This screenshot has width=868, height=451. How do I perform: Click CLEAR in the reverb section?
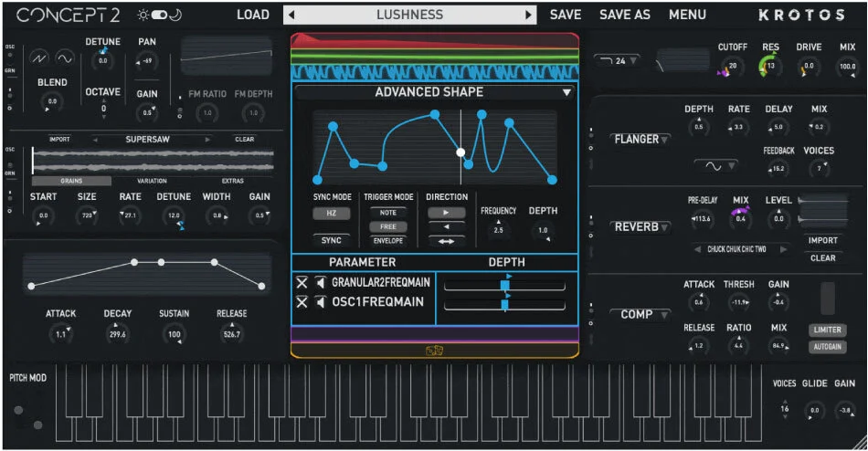822,258
